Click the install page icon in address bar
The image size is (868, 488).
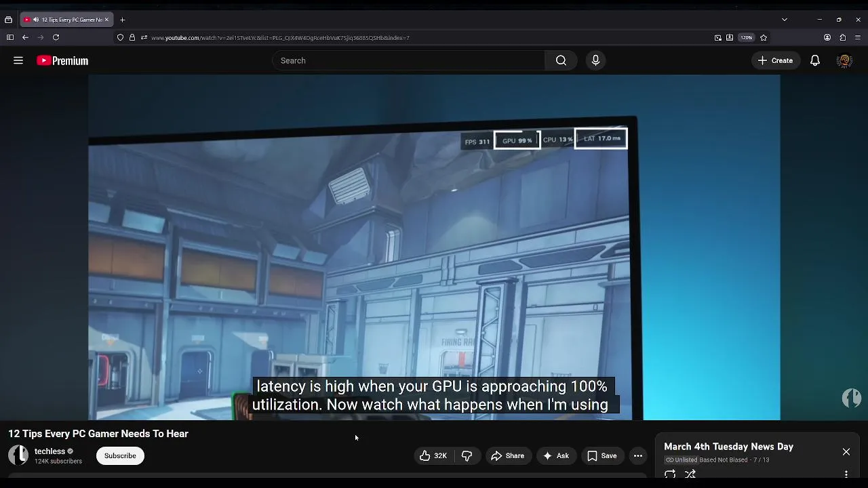pos(730,37)
